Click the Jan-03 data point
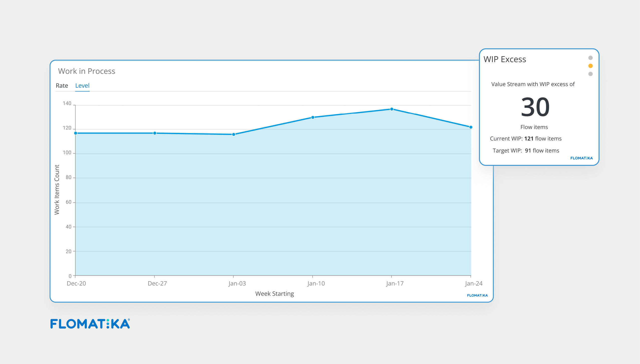This screenshot has width=640, height=364. (233, 135)
